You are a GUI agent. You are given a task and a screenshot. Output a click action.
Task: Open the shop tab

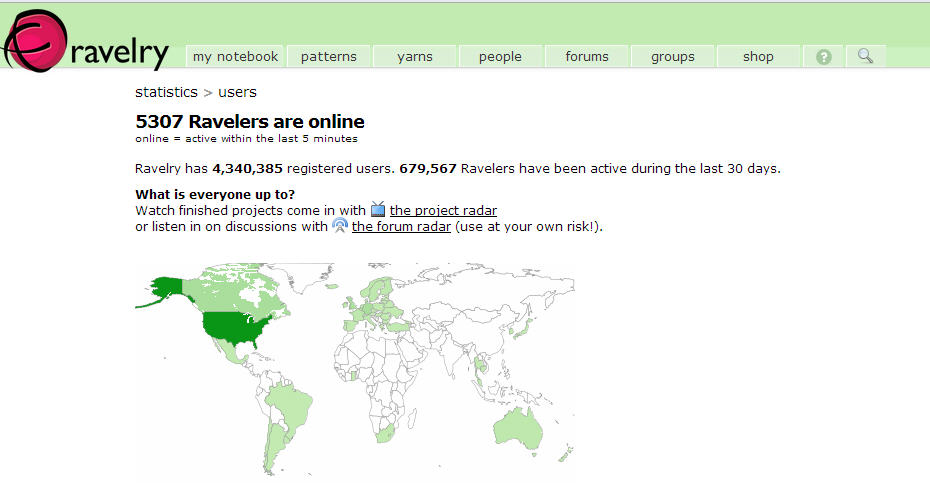758,57
